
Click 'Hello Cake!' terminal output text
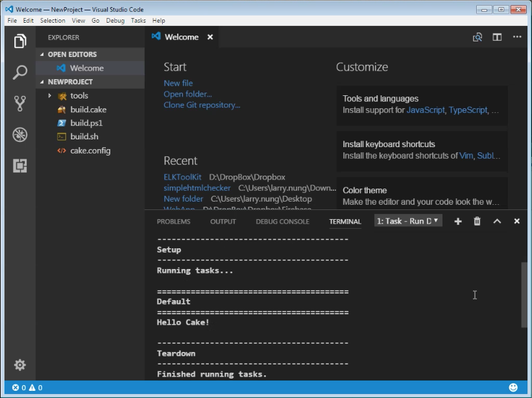tap(183, 322)
